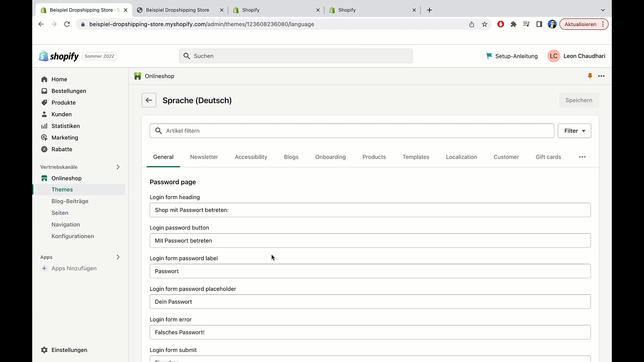
Task: Focus the Suchen search field
Action: point(296,56)
